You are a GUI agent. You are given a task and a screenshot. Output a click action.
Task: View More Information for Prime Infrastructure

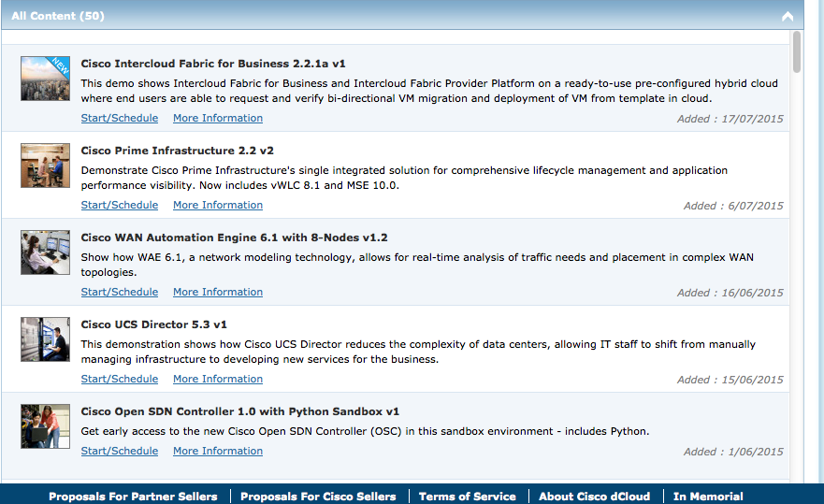point(218,206)
